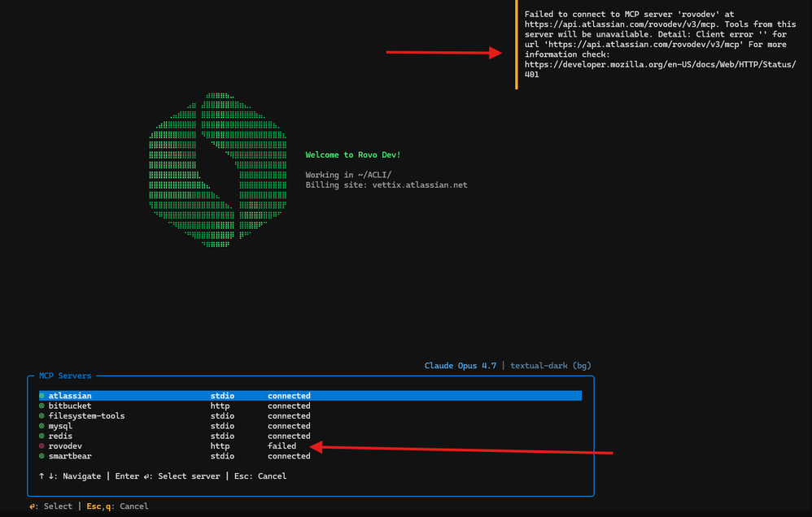Pick the redis server entry

tap(310, 436)
